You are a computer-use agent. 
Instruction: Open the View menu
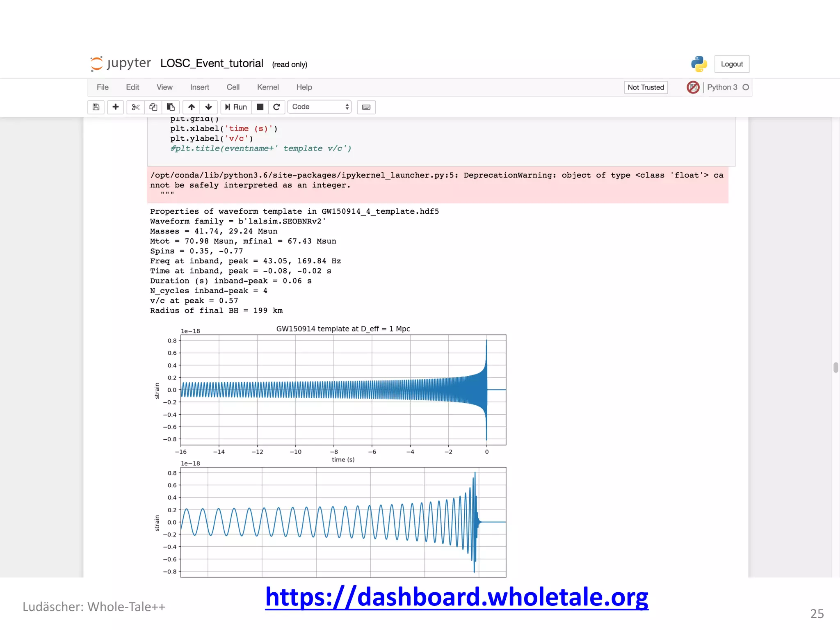coord(164,87)
